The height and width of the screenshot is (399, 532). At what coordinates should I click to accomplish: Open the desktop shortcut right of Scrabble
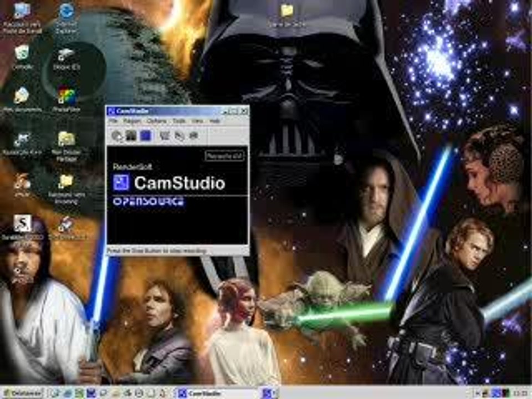pyautogui.click(x=66, y=228)
